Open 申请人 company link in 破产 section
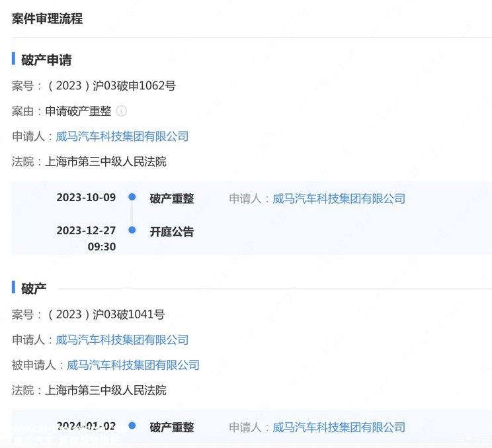The height and width of the screenshot is (448, 492). [122, 339]
